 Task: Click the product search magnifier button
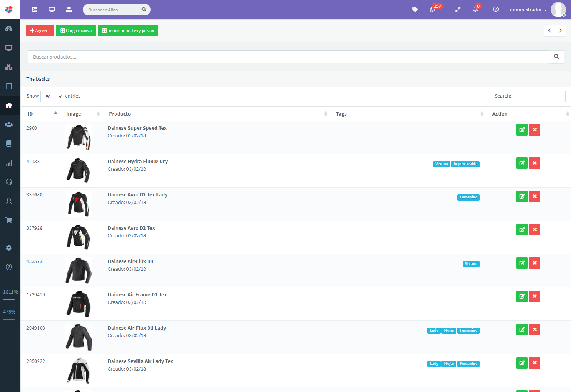click(556, 57)
